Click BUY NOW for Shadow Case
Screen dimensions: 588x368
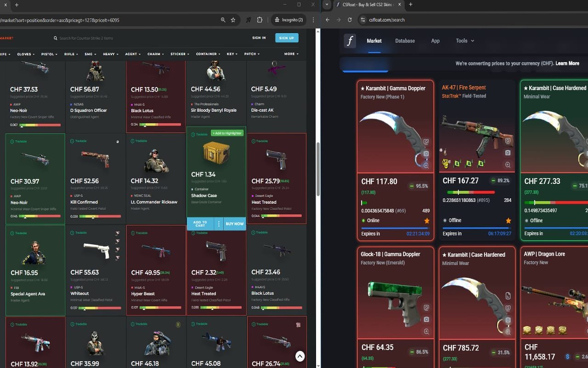pos(235,224)
